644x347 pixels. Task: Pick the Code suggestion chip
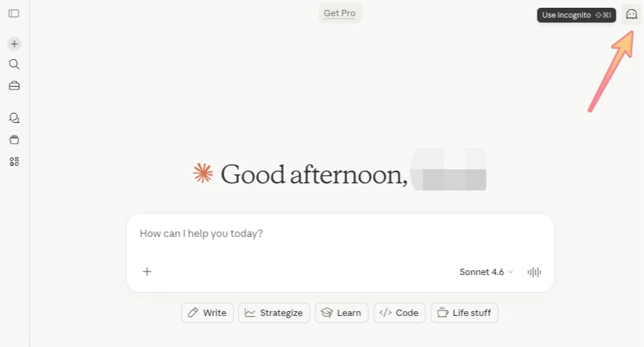[x=399, y=313]
